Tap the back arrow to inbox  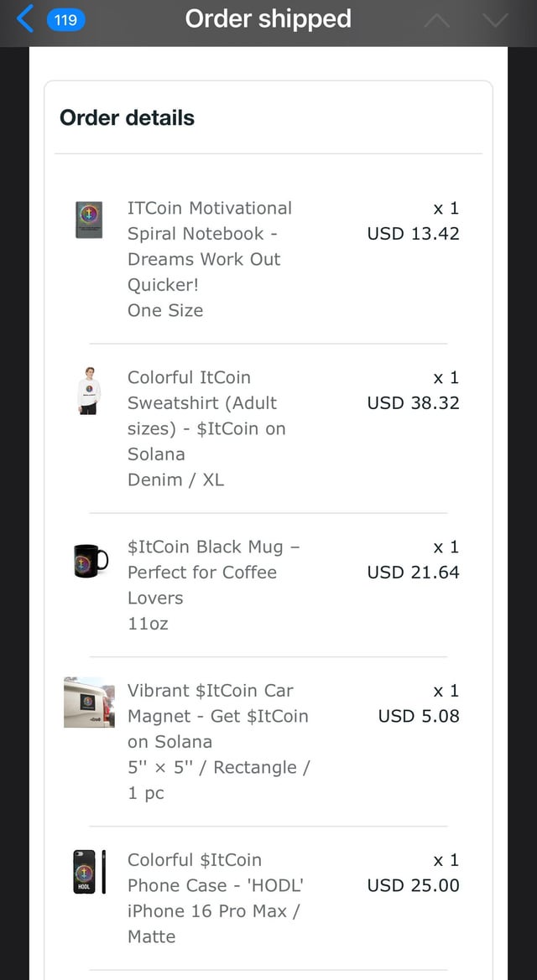26,18
